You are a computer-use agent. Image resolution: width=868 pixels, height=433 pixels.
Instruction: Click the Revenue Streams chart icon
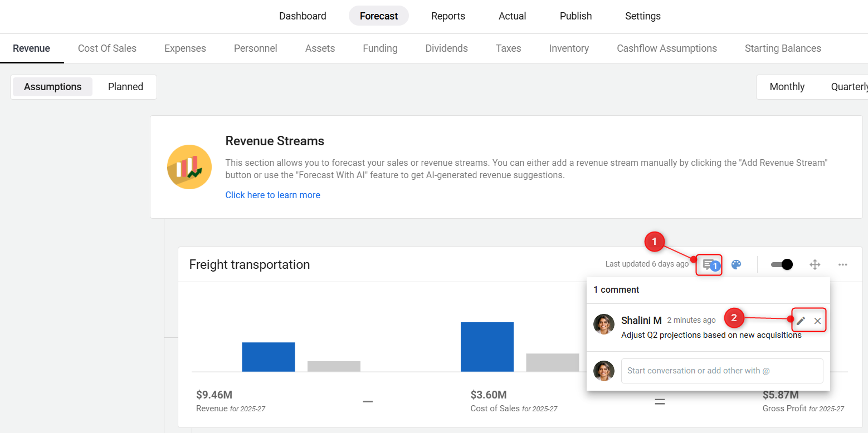pos(189,167)
